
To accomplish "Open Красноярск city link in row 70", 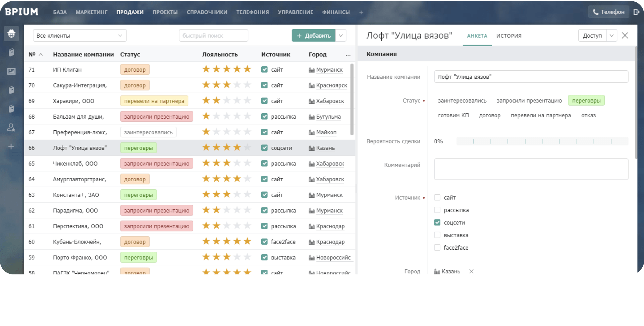I will coord(331,85).
